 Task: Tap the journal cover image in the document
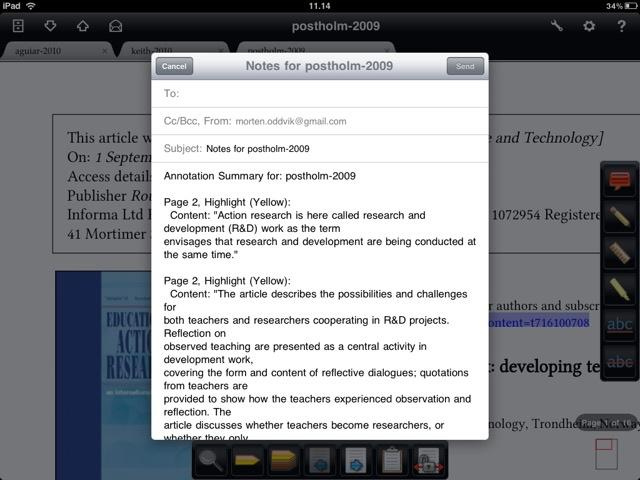click(x=103, y=375)
